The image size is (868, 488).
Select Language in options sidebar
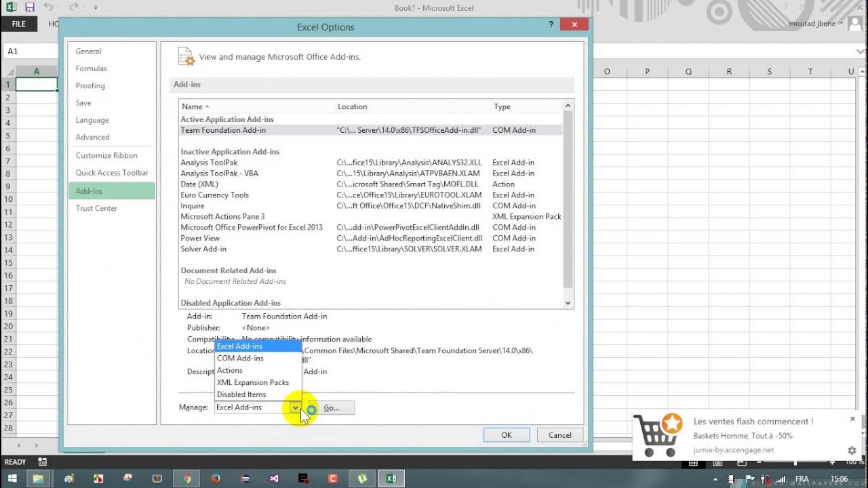(111, 120)
